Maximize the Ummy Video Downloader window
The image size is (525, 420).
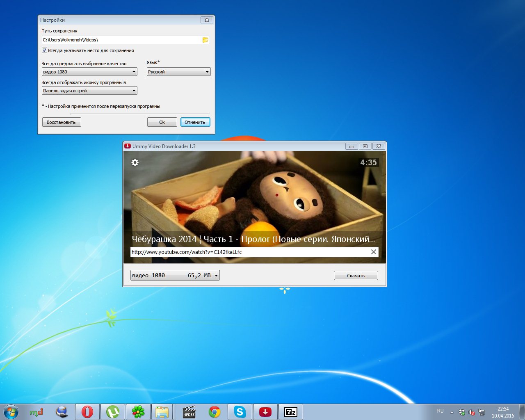click(365, 146)
